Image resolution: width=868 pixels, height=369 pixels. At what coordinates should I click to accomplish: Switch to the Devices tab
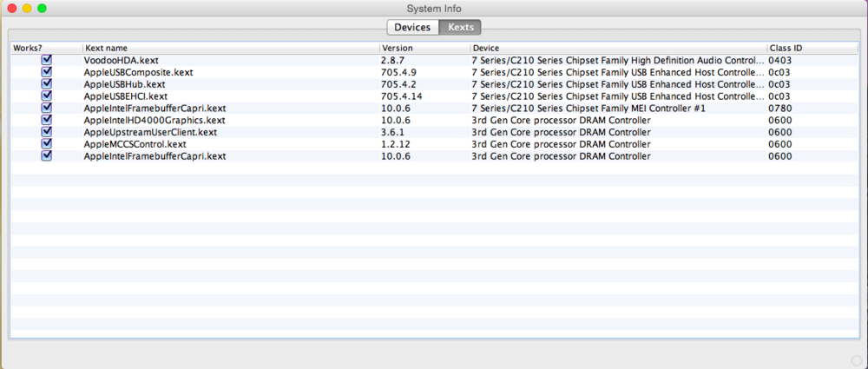[x=412, y=28]
